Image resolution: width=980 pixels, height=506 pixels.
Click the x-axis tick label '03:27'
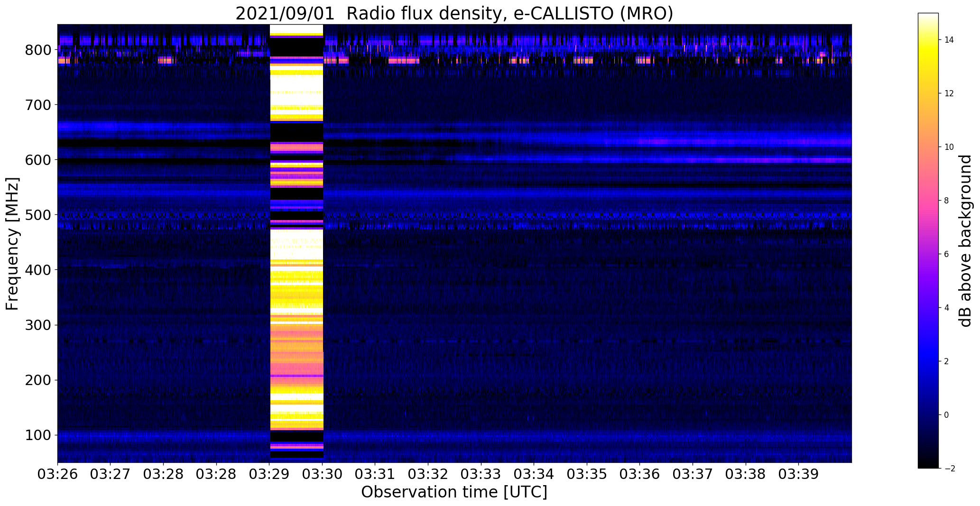pos(111,475)
